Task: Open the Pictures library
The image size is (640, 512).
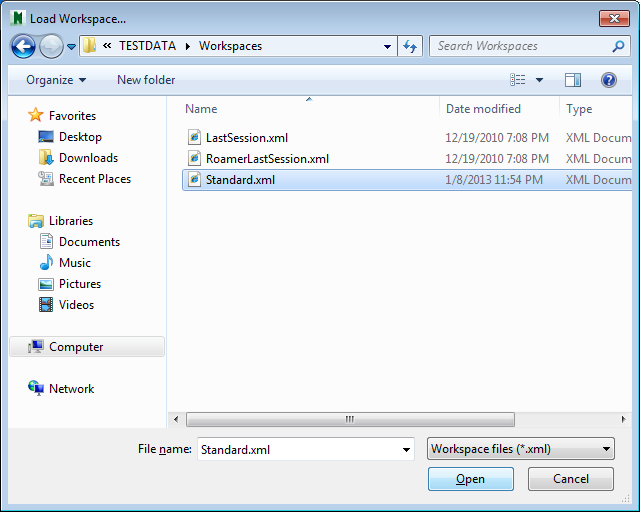Action: click(80, 284)
